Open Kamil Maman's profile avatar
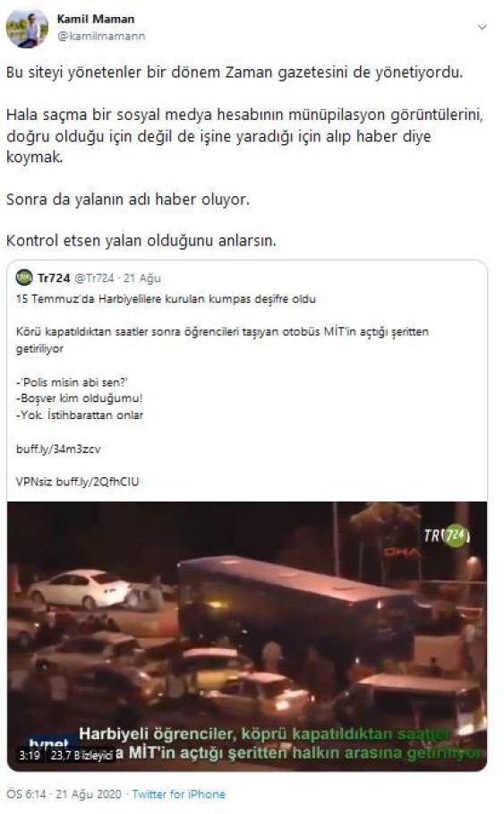 (27, 29)
